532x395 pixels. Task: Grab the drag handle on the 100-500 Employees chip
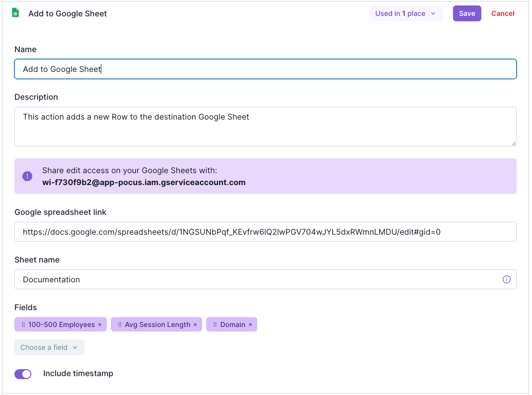[x=23, y=325]
